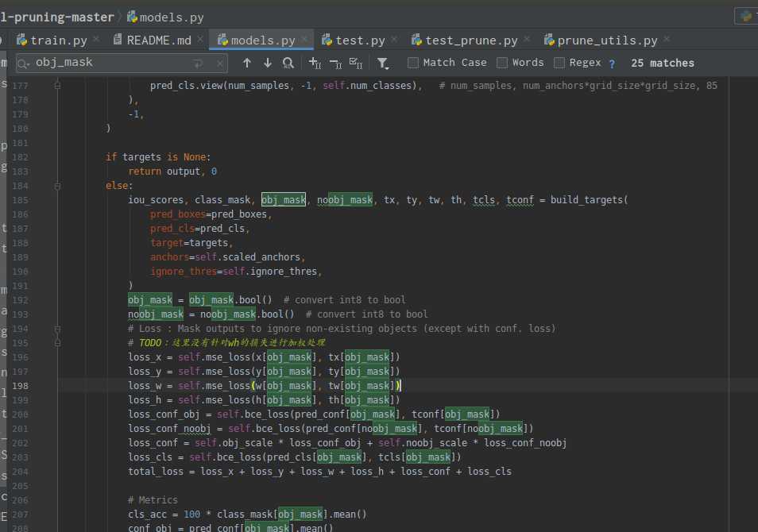
Task: Click 'loss_x' assignment on line 196
Action: (145, 357)
